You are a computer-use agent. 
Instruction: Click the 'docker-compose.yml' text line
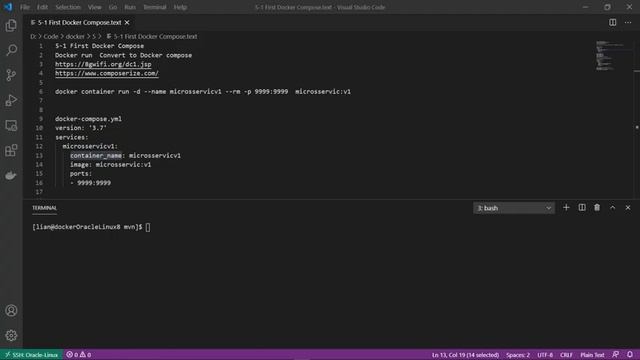[x=88, y=119]
